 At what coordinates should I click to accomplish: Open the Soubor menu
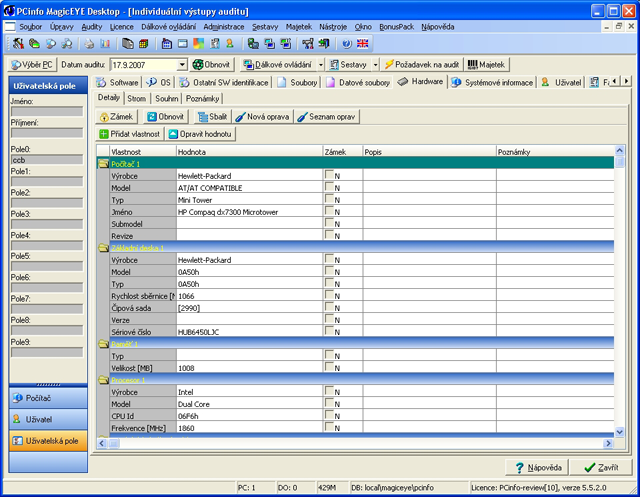(x=31, y=27)
